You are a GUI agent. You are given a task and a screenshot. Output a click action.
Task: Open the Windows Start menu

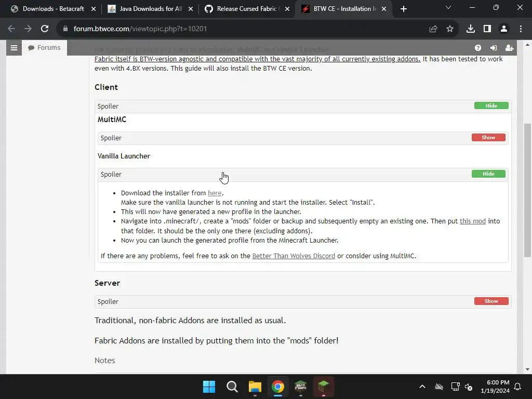[209, 387]
